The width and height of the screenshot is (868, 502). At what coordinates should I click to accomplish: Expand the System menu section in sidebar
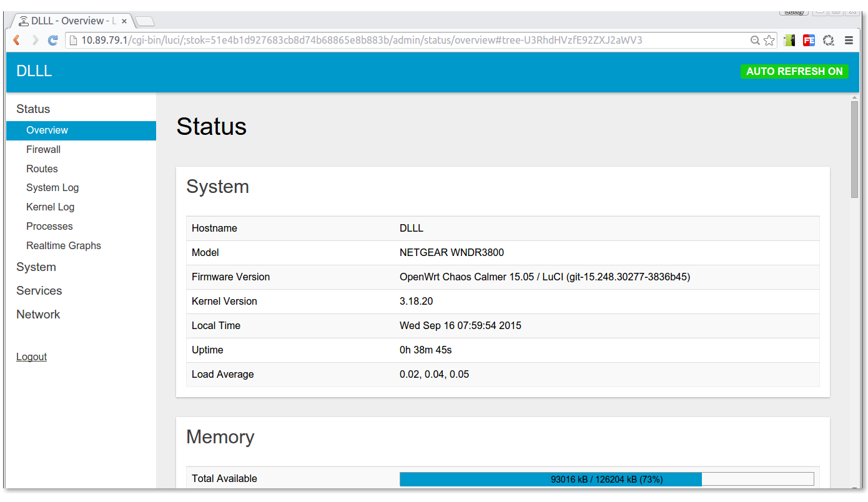coord(36,267)
